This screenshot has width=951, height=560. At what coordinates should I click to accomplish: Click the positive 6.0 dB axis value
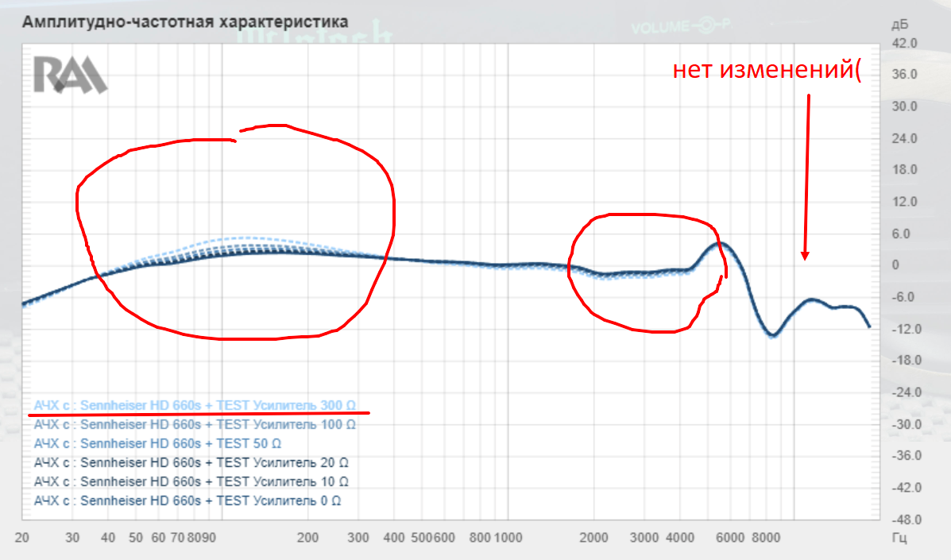tap(901, 234)
